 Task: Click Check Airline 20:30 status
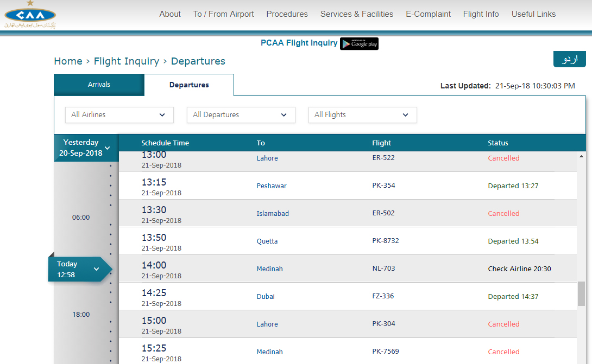(520, 269)
